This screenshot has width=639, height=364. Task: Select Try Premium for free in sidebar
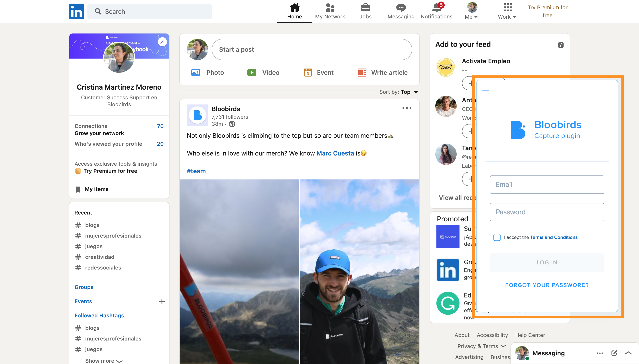[x=110, y=171]
